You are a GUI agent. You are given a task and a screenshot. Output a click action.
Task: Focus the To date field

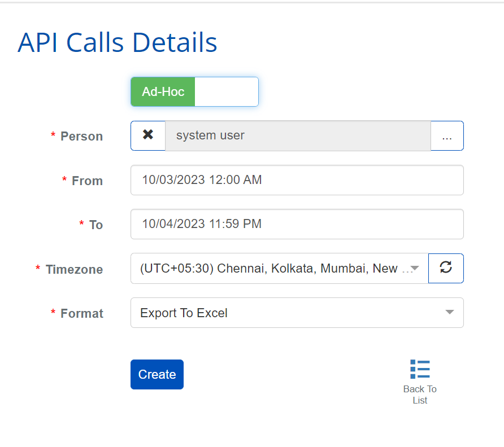pyautogui.click(x=297, y=224)
